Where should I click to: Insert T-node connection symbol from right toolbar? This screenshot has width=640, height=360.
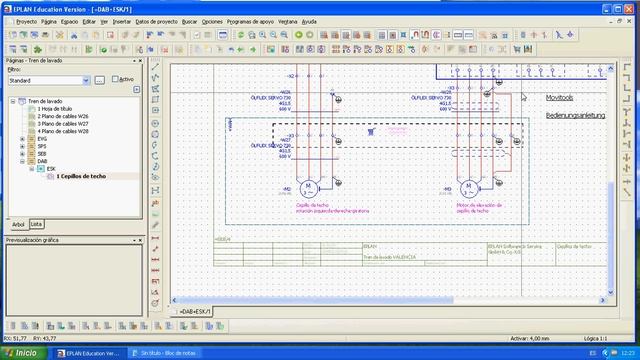tap(627, 111)
